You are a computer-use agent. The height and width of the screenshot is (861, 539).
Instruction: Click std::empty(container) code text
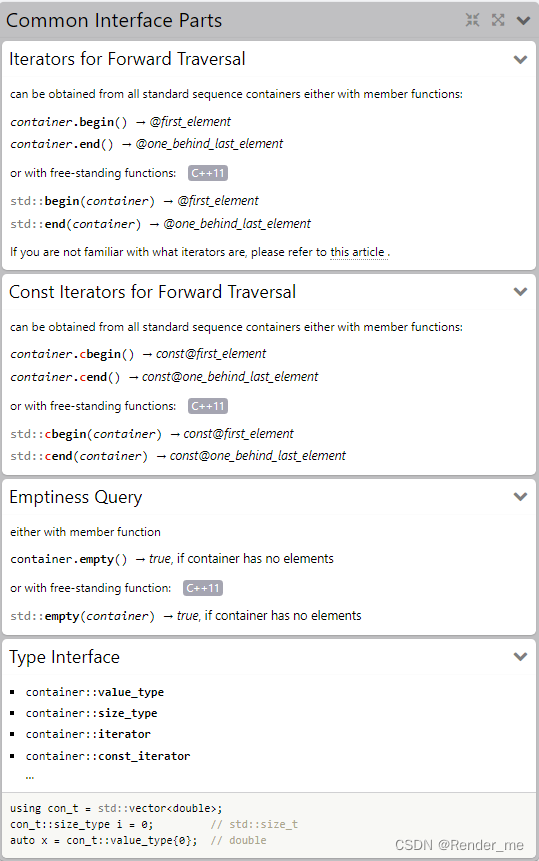[x=82, y=616]
